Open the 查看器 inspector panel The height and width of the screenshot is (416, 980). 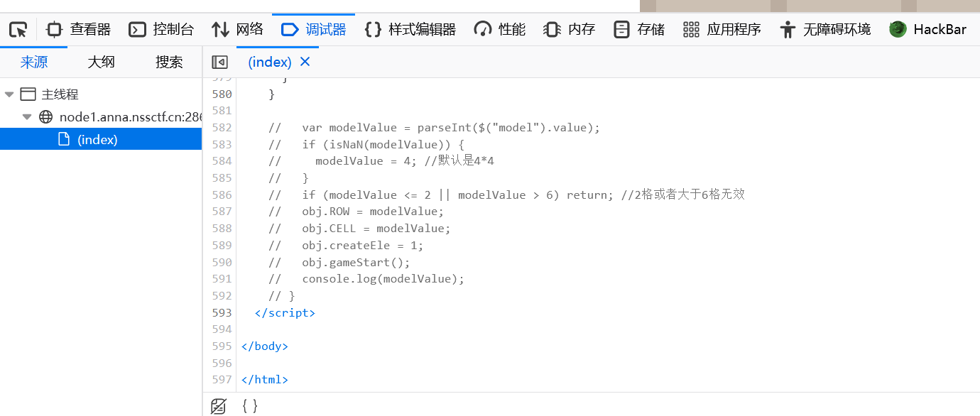point(79,30)
